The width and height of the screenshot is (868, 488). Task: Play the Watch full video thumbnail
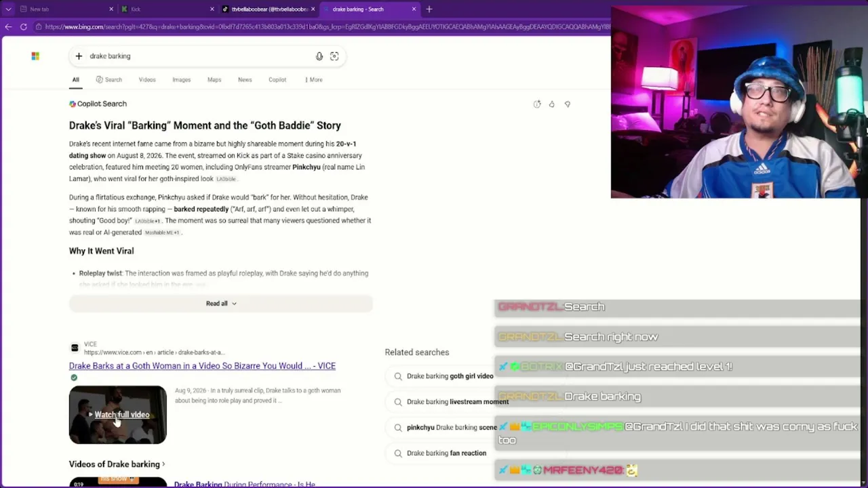pos(117,415)
